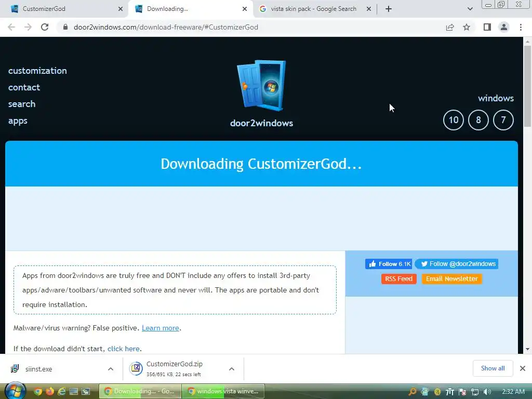Screen dimensions: 532x399
Task: Launch Internet Explorer from quick launch
Action: pyautogui.click(x=61, y=392)
